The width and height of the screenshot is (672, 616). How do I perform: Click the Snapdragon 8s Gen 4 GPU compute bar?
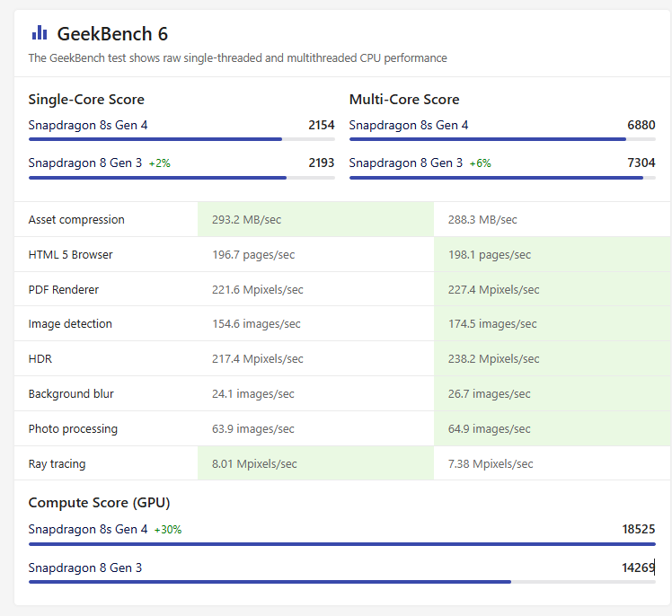[341, 543]
